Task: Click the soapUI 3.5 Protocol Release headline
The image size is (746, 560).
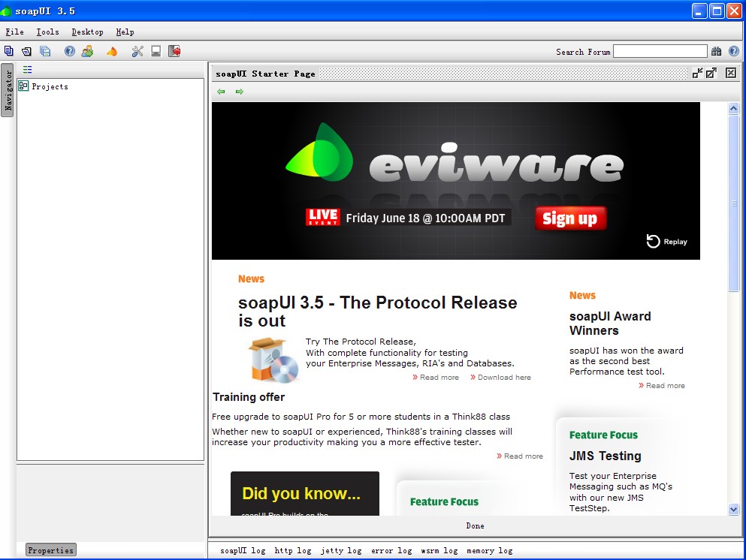Action: 377,312
